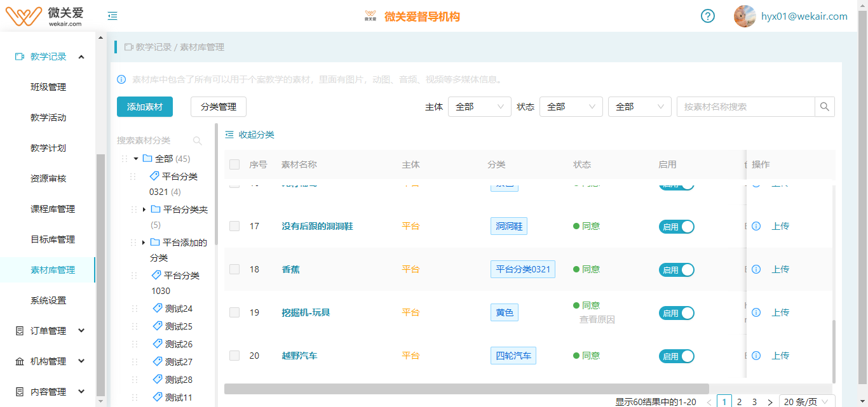868x407 pixels.
Task: Open 教学活动 in sidebar
Action: pos(48,117)
